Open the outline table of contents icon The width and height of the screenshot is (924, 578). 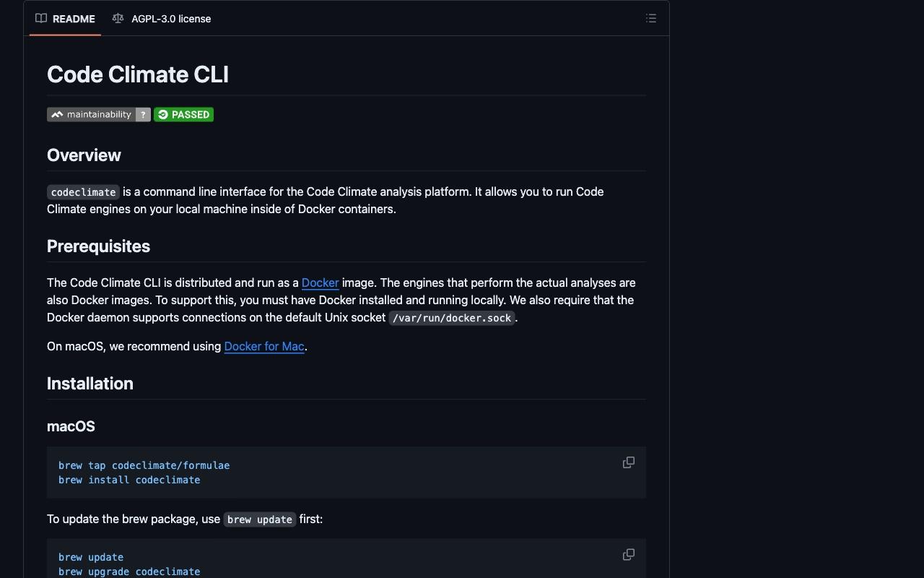coord(651,19)
